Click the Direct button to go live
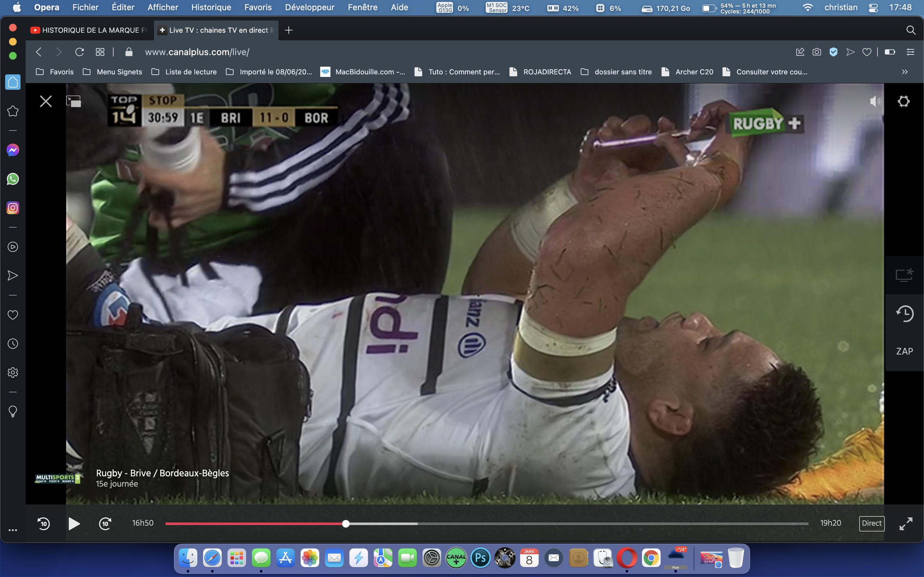924x577 pixels. coord(871,523)
